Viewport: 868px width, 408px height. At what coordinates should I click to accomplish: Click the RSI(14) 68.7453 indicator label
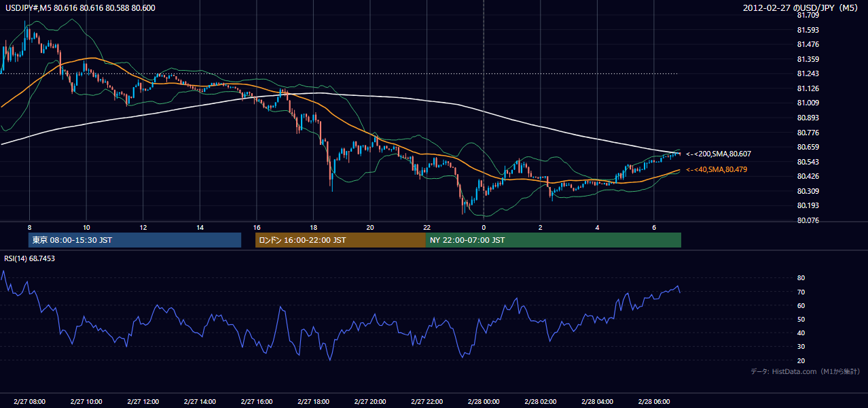30,258
